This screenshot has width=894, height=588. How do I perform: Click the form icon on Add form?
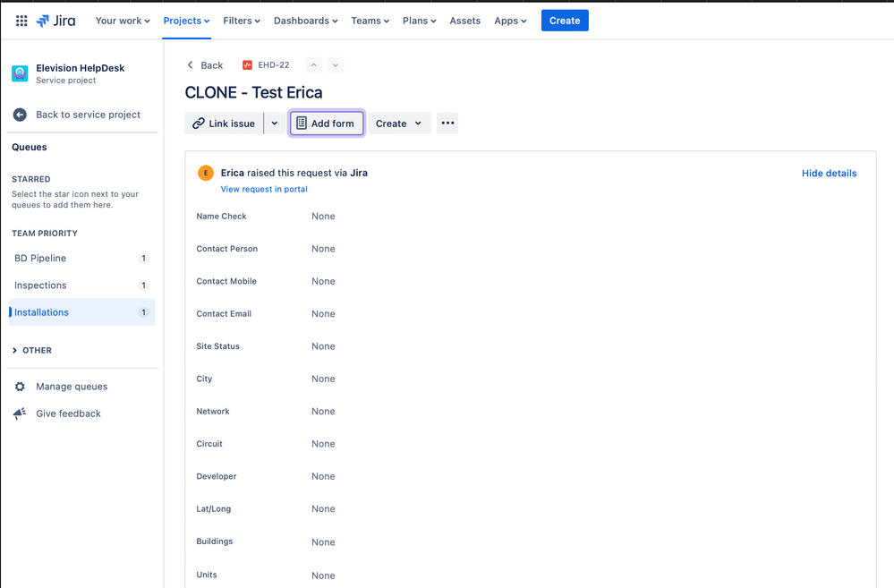tap(302, 124)
